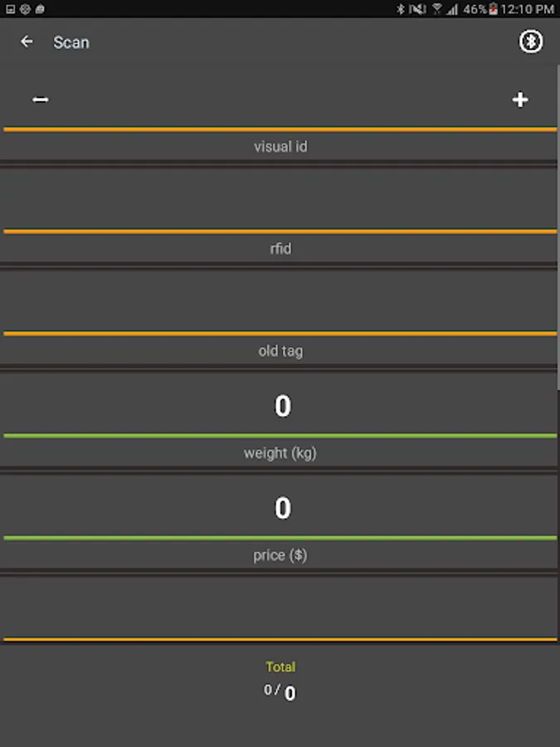This screenshot has width=560, height=747.
Task: Tap the Total label
Action: coord(280,666)
